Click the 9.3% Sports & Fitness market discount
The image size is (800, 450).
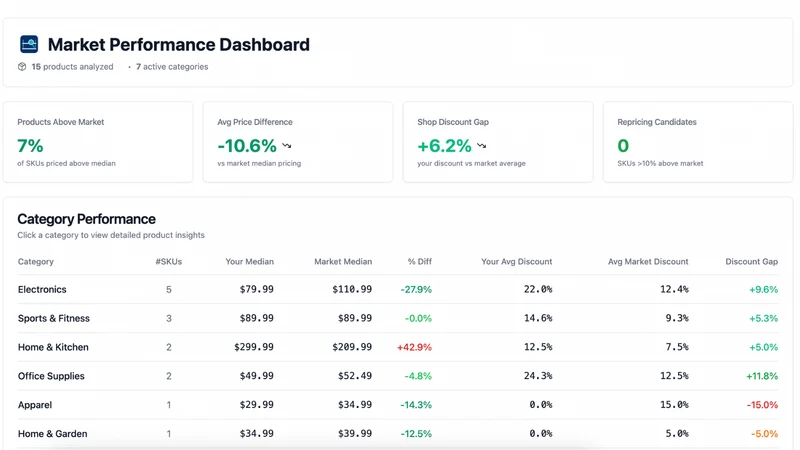(x=677, y=318)
